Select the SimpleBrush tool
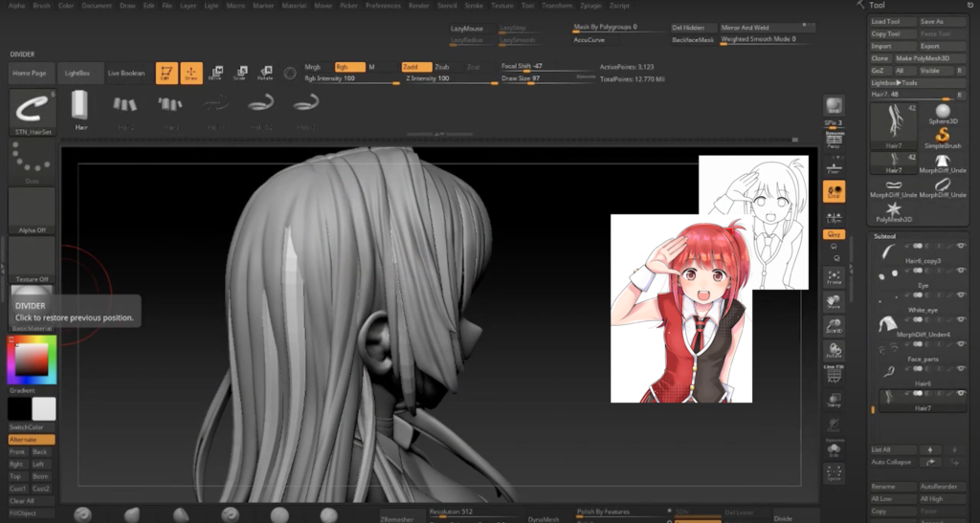The width and height of the screenshot is (980, 523). 943,138
